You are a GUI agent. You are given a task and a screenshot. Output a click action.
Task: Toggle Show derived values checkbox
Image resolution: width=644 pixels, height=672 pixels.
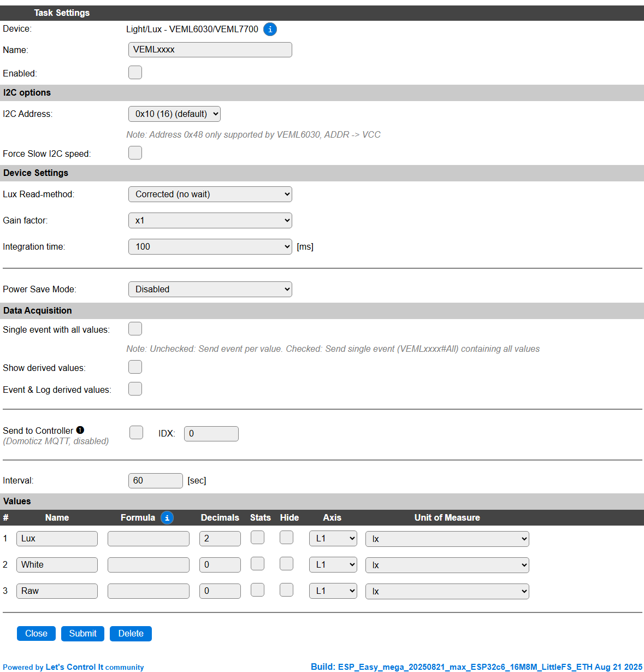(135, 367)
